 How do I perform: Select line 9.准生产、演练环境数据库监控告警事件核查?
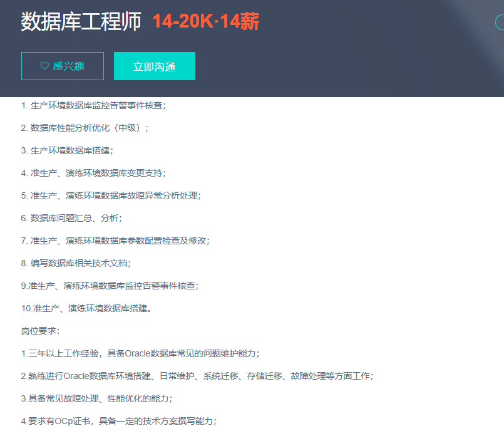coord(110,286)
